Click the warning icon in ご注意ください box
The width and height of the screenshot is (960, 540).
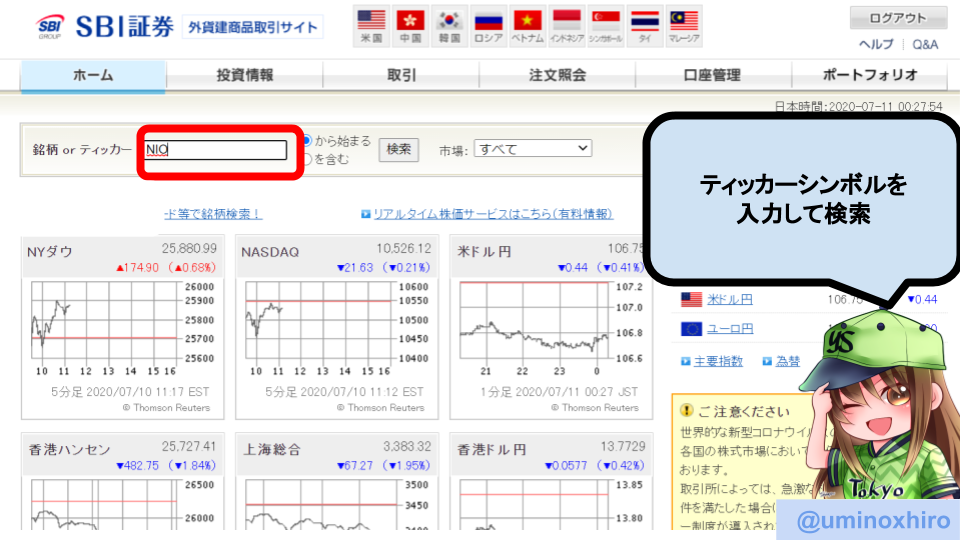(686, 410)
